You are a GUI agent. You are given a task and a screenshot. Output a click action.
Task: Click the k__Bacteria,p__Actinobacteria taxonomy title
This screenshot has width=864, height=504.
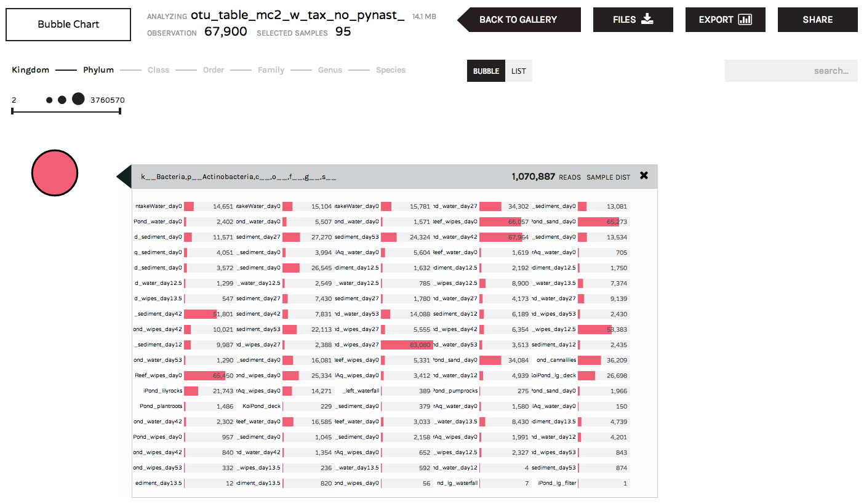click(x=239, y=177)
